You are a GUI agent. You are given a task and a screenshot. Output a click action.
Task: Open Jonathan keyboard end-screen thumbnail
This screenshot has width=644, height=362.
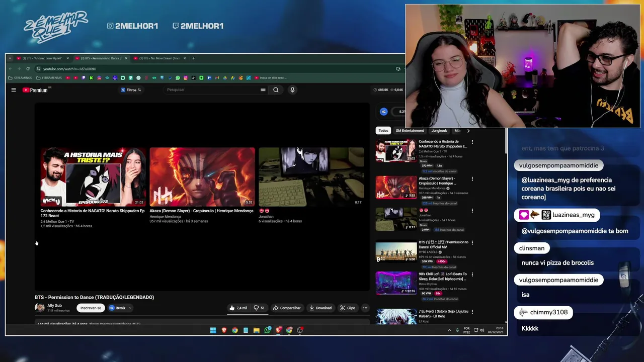click(311, 176)
